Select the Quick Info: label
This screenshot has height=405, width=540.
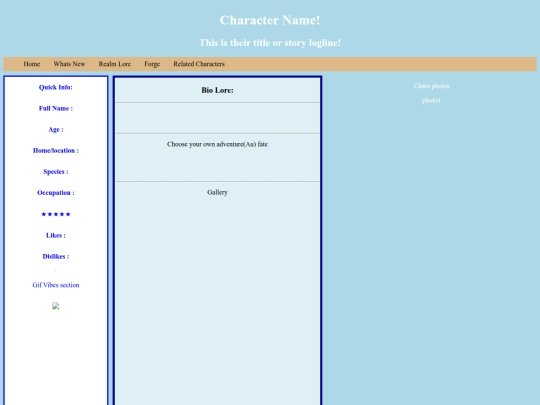pyautogui.click(x=56, y=87)
